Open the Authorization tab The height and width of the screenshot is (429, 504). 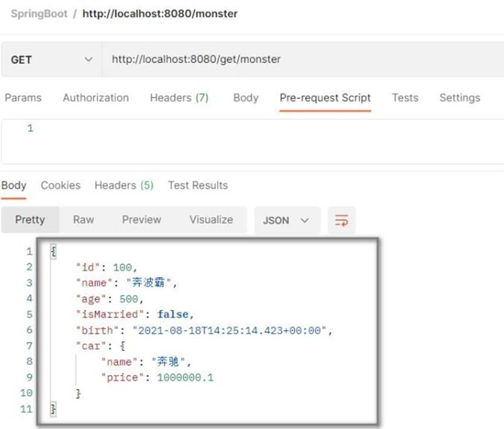click(96, 98)
